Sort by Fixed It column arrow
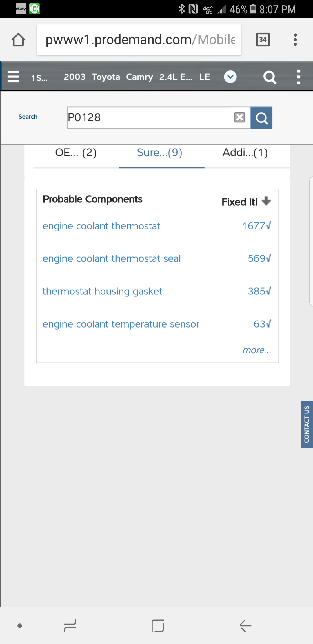 (x=266, y=201)
